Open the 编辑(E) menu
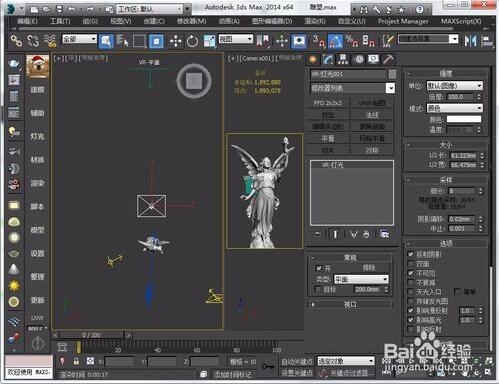 click(x=27, y=21)
